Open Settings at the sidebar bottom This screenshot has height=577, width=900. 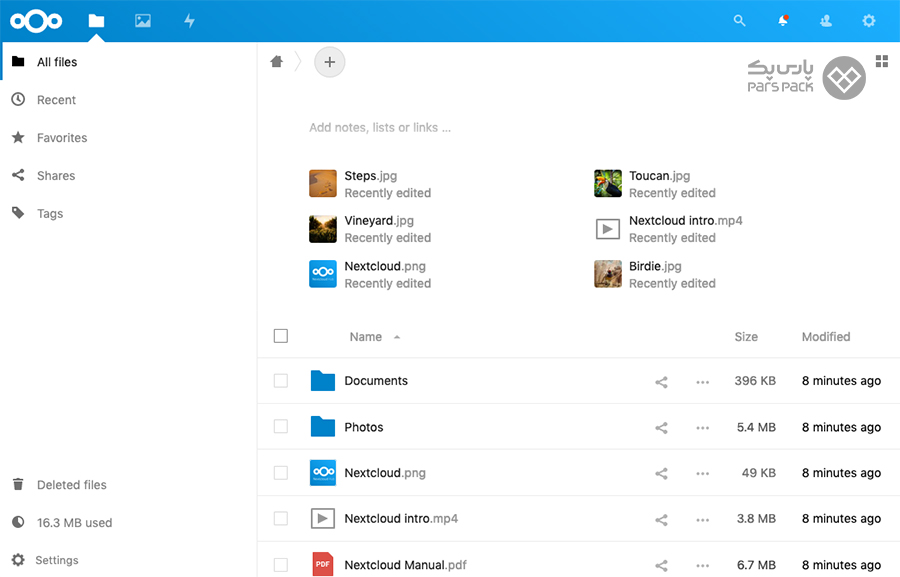(56, 560)
